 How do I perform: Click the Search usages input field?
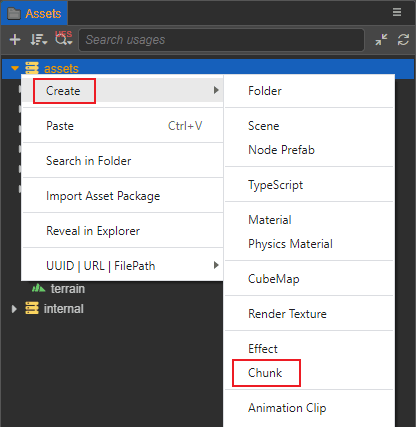[x=221, y=40]
